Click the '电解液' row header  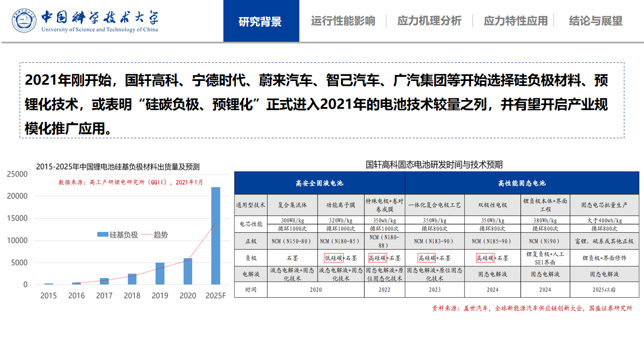(251, 274)
